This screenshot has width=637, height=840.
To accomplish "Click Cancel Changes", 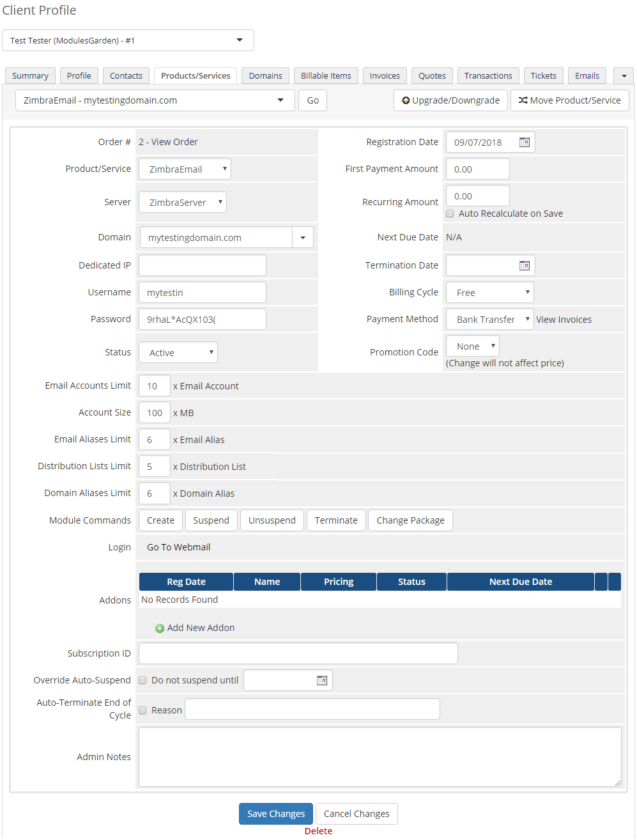I will [x=357, y=814].
